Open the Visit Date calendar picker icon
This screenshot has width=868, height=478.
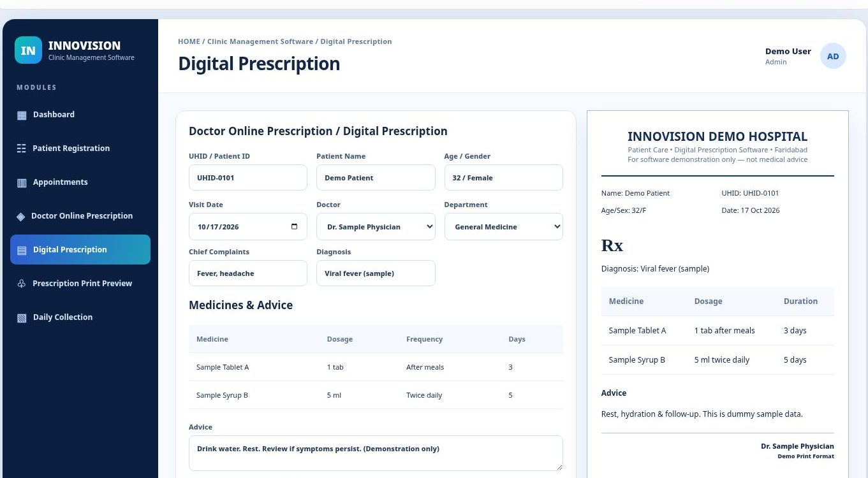(294, 226)
